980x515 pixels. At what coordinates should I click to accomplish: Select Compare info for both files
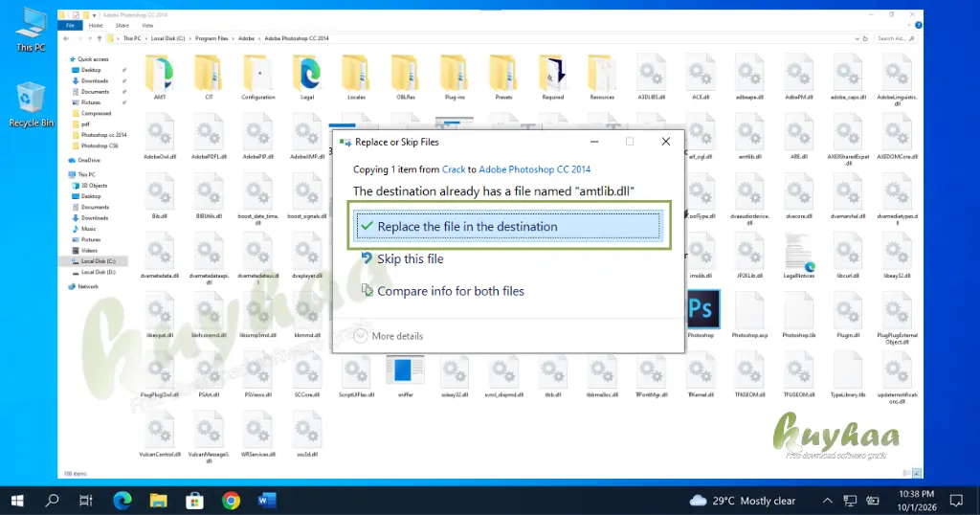[x=443, y=291]
